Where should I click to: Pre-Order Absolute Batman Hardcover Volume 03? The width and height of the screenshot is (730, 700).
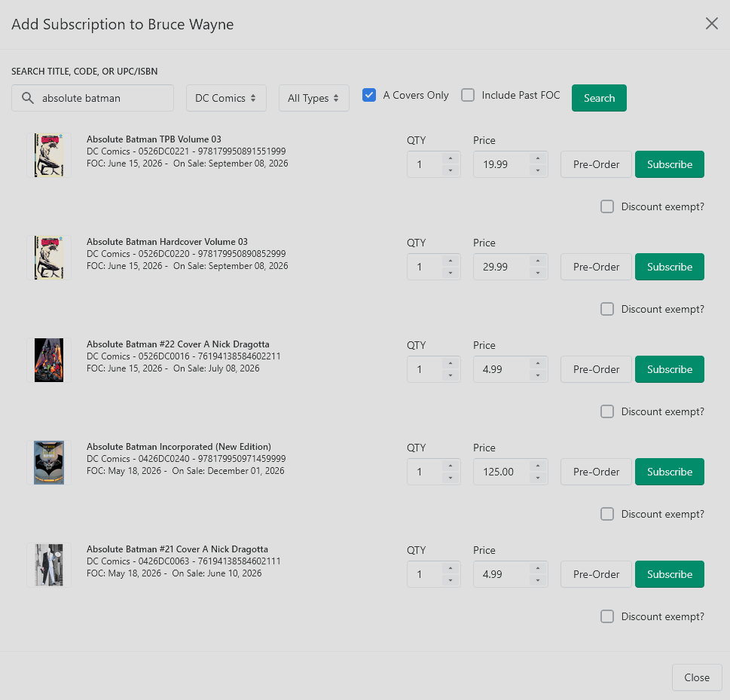(596, 267)
